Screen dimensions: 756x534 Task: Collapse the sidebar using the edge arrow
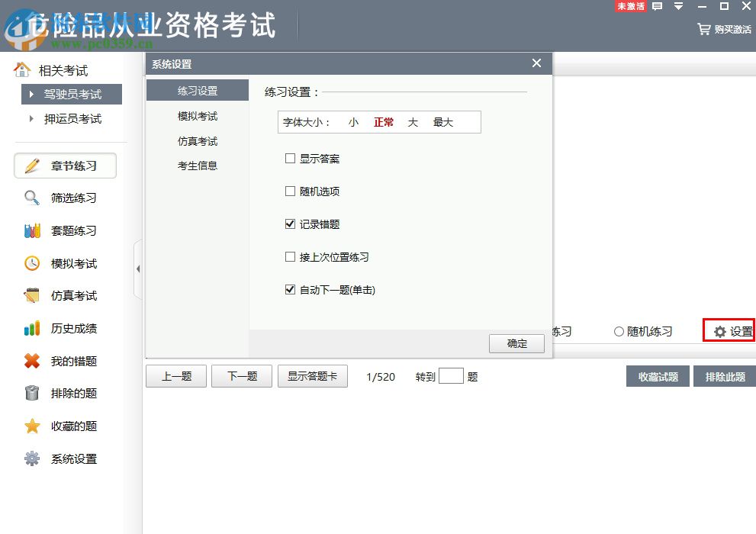(x=138, y=269)
